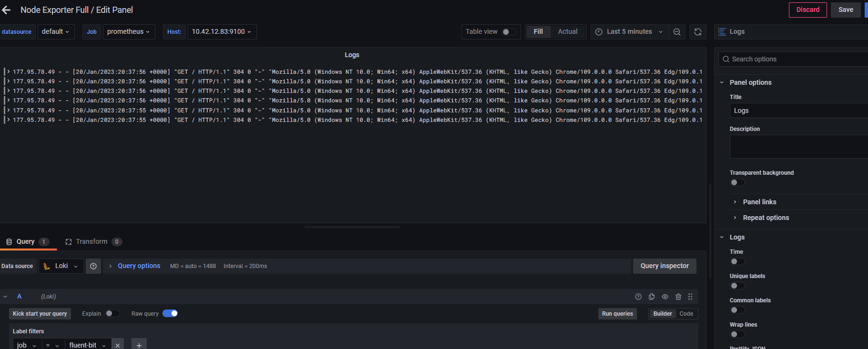The image size is (868, 349).
Task: Click the Search options field
Action: pos(793,59)
